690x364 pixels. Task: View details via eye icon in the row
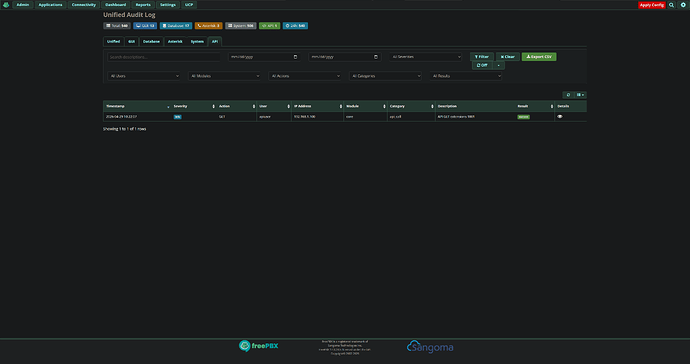click(x=560, y=117)
